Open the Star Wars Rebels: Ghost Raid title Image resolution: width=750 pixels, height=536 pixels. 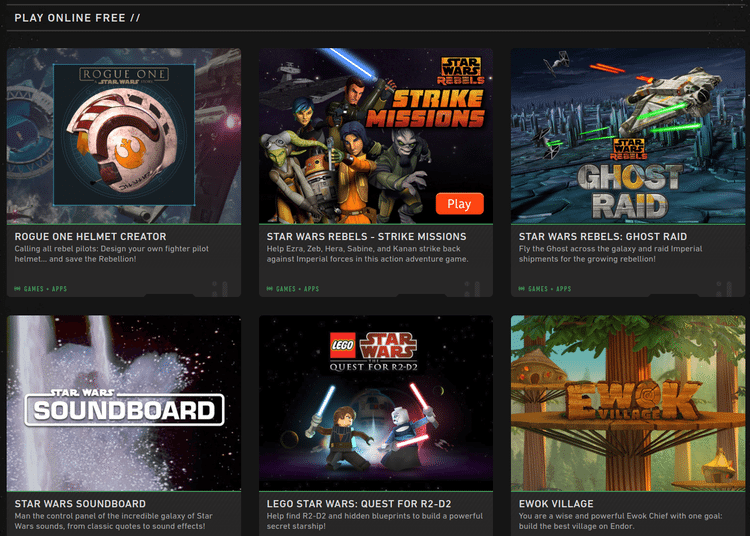603,237
